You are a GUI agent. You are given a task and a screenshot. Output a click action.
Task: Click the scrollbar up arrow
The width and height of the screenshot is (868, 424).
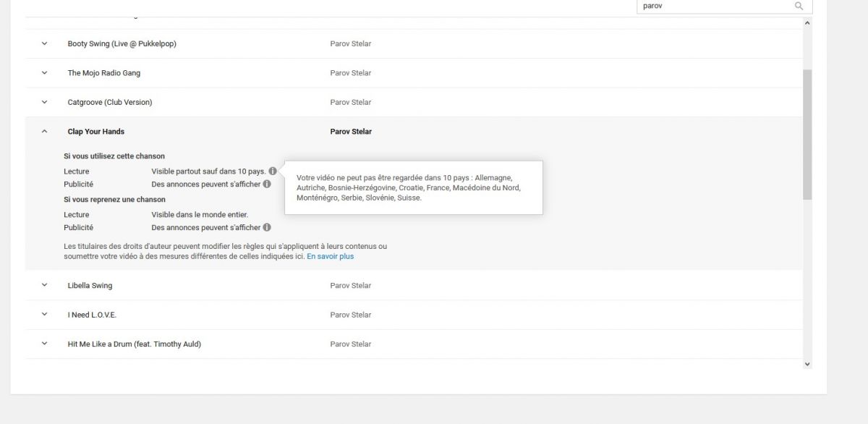(x=807, y=23)
